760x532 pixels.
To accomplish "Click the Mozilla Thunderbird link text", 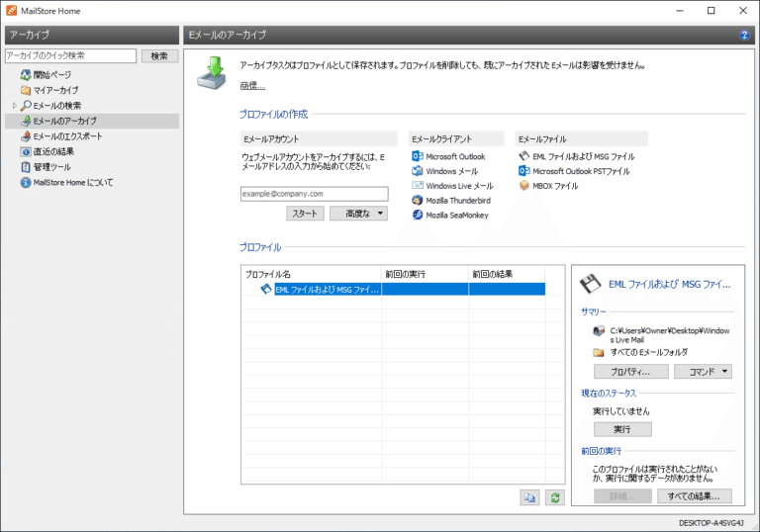I will pyautogui.click(x=458, y=200).
